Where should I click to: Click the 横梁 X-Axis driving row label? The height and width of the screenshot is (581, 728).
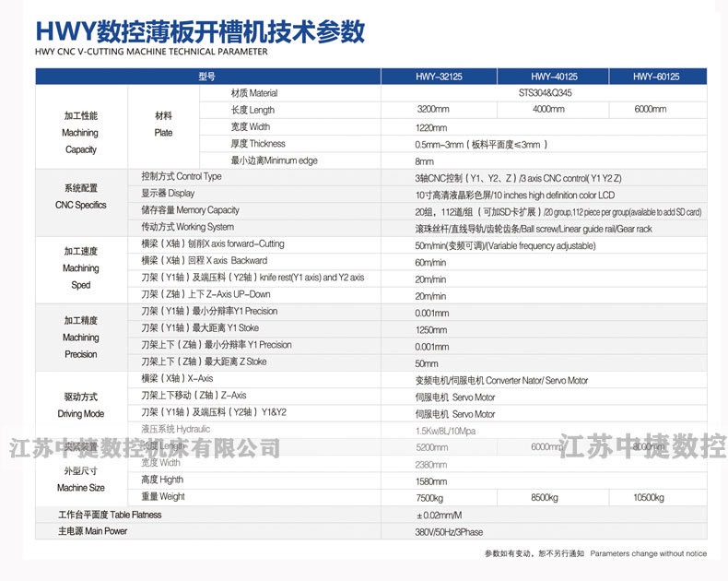click(x=177, y=378)
